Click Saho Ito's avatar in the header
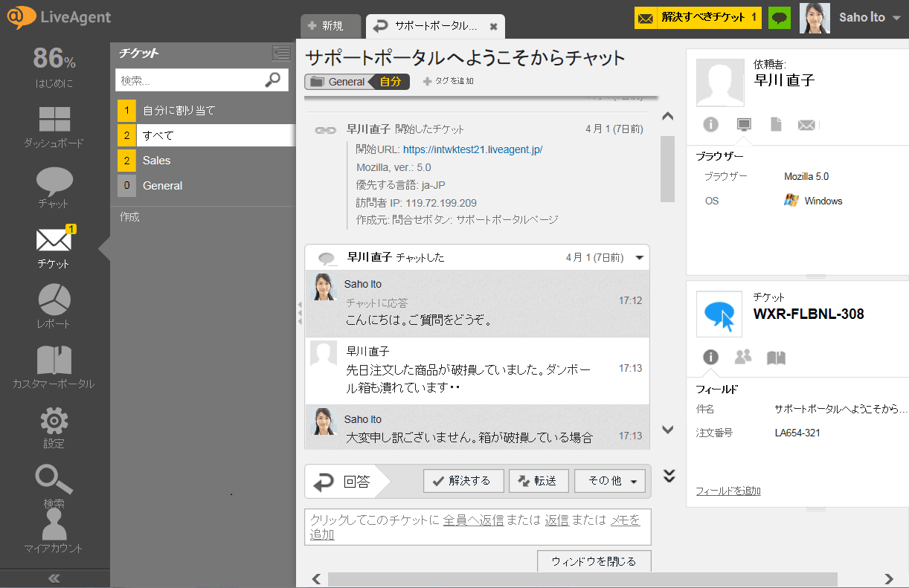 815,18
